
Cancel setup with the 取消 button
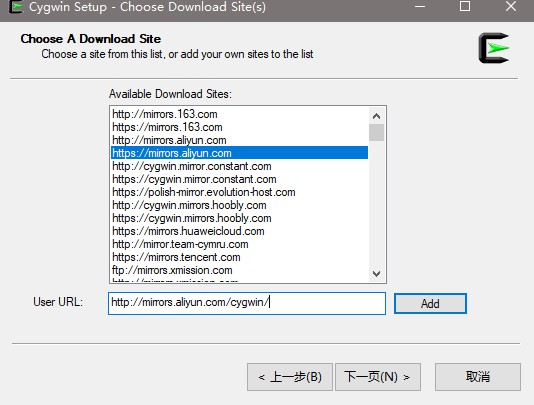click(478, 377)
